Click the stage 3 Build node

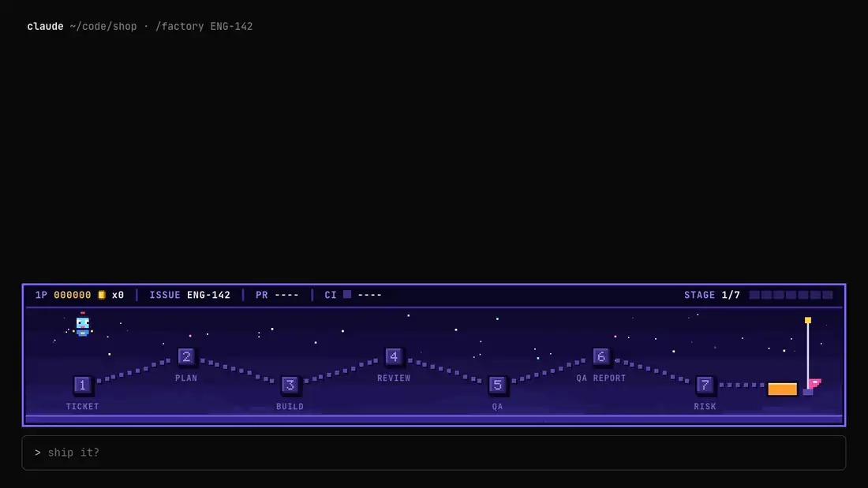pos(290,385)
